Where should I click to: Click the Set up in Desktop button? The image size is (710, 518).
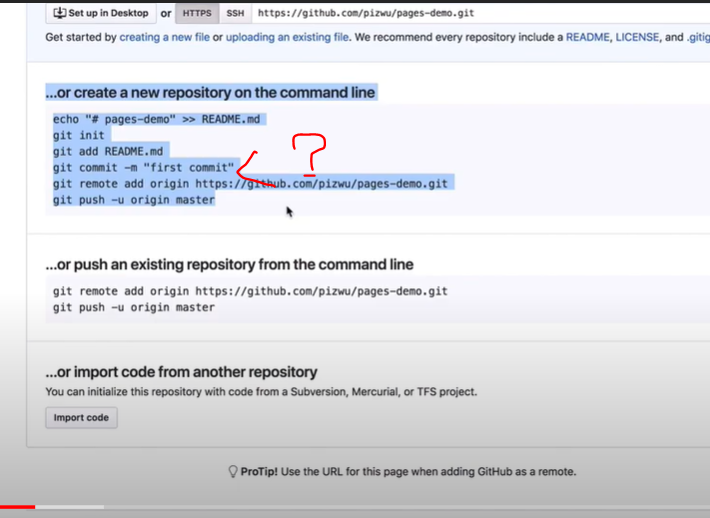[101, 13]
